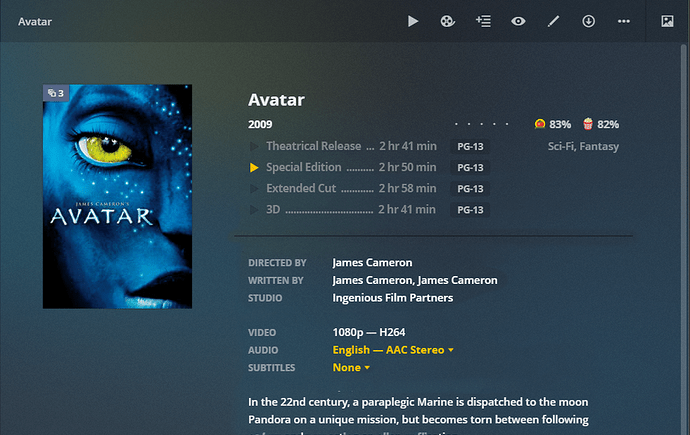Click the add to playlist icon
The width and height of the screenshot is (690, 435).
point(483,21)
